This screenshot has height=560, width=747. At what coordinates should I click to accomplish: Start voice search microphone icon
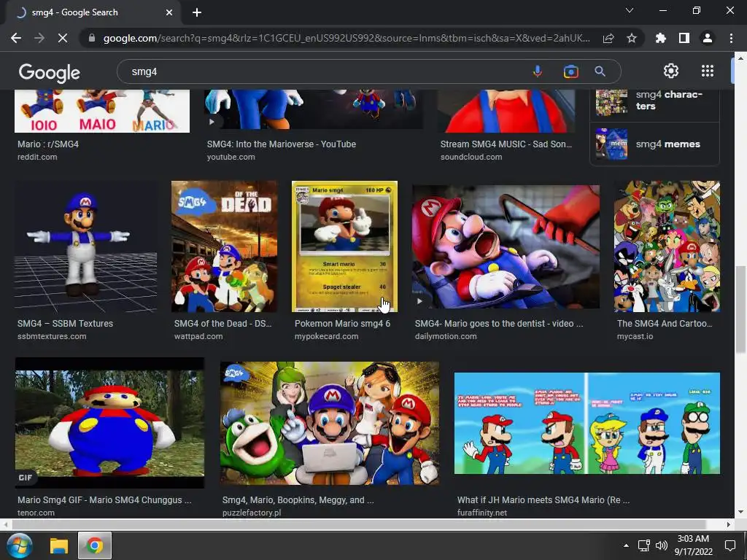point(538,71)
